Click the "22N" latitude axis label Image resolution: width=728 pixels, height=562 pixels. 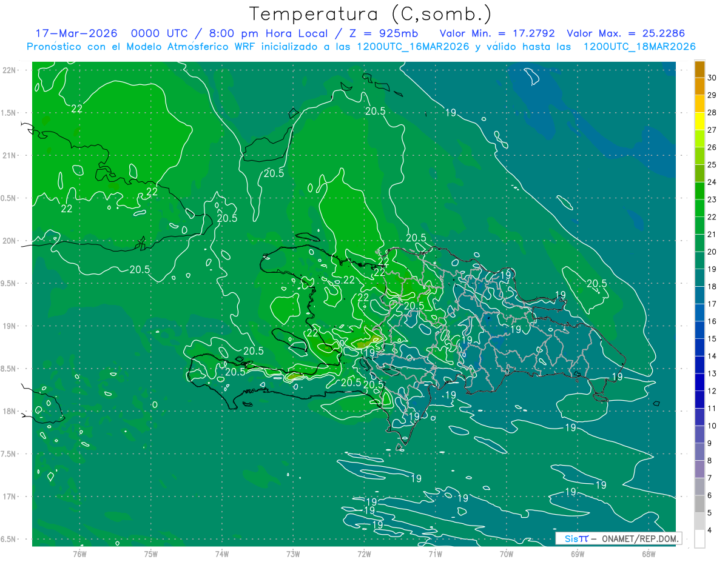(x=9, y=70)
